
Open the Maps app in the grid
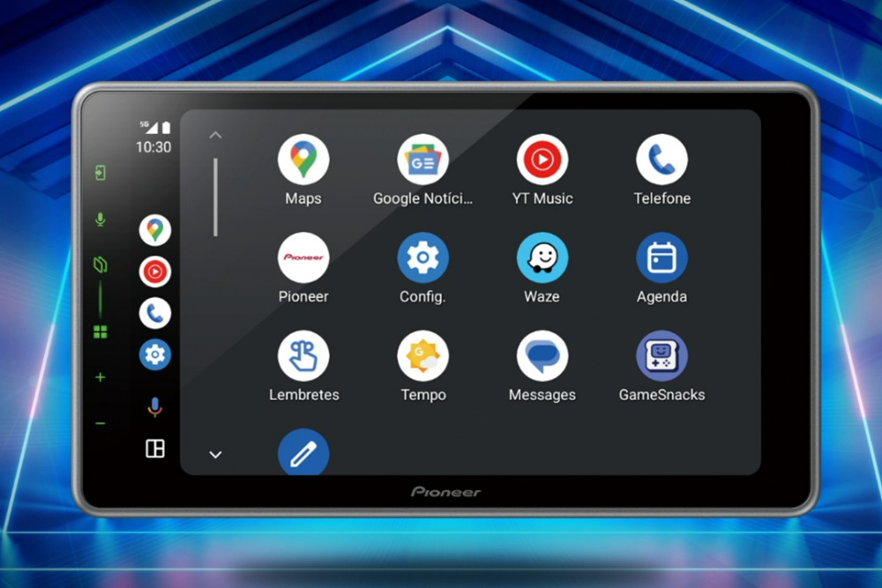pyautogui.click(x=303, y=160)
